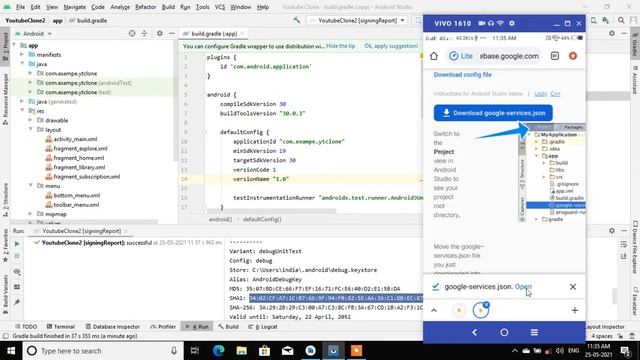Select the build.gradle (app) editor tab
The width and height of the screenshot is (640, 360).
tap(214, 33)
